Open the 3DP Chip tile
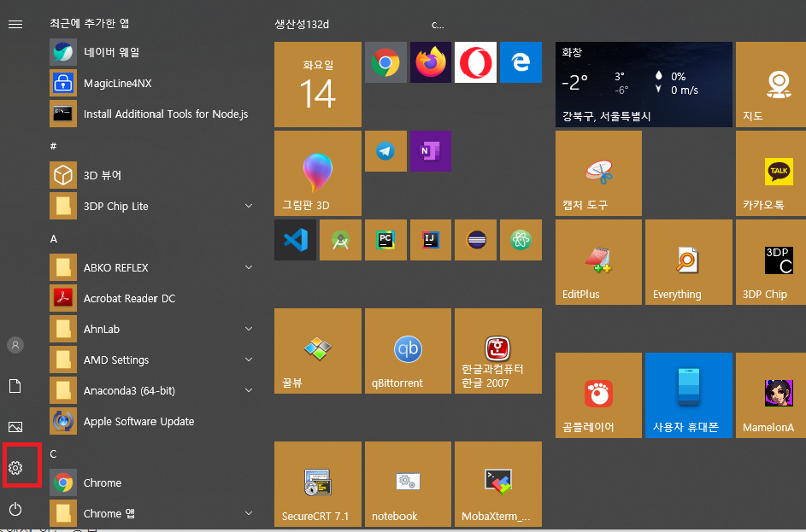 [771, 262]
